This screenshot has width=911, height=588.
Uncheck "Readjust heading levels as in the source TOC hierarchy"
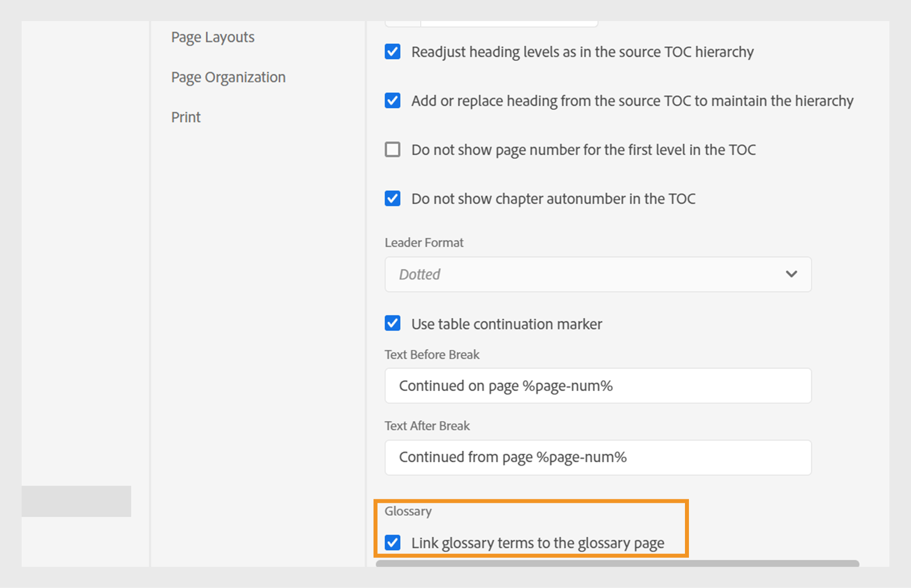pos(392,52)
